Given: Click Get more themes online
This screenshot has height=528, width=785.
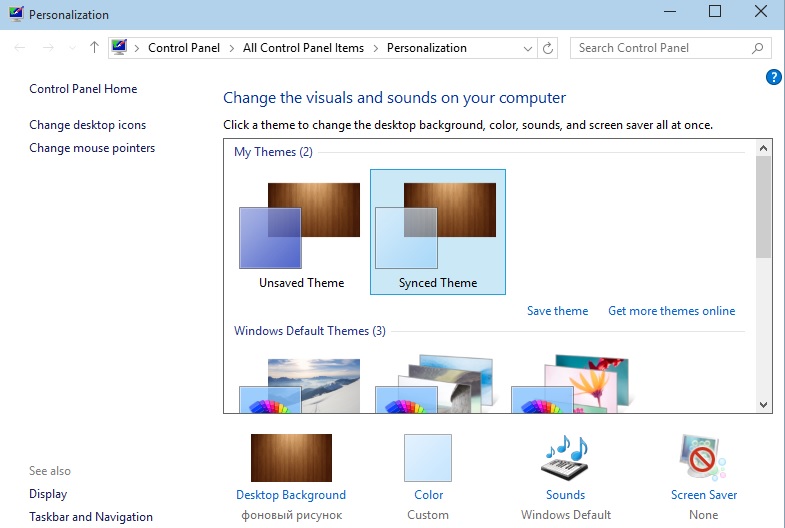Looking at the screenshot, I should point(671,311).
